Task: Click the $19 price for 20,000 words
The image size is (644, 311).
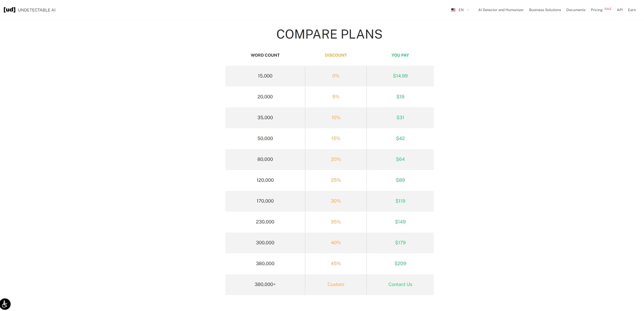Action: click(400, 97)
